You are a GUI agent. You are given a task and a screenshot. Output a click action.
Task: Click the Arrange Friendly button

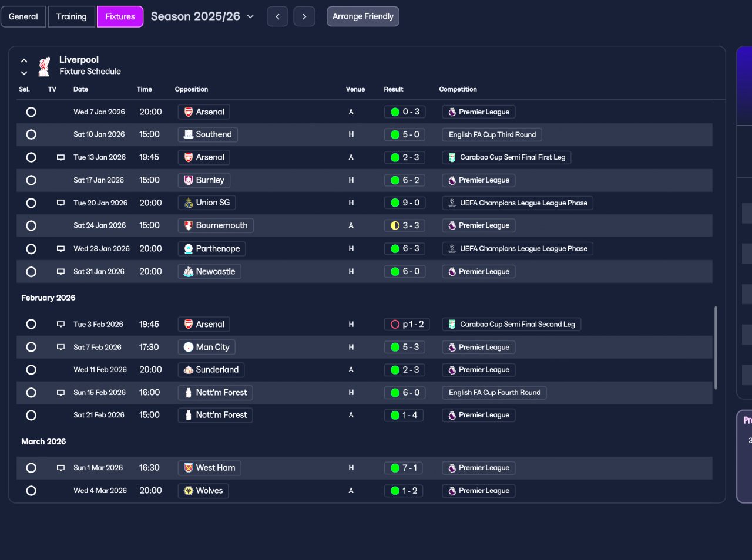[363, 16]
